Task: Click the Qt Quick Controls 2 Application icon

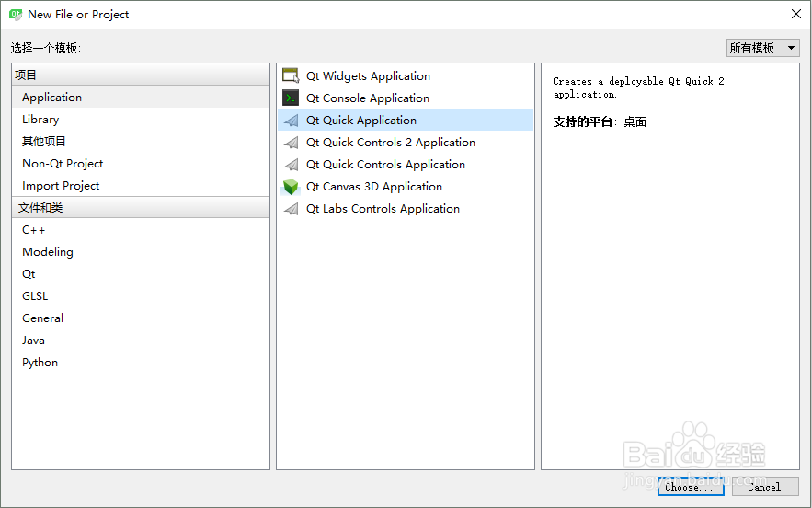Action: 292,142
